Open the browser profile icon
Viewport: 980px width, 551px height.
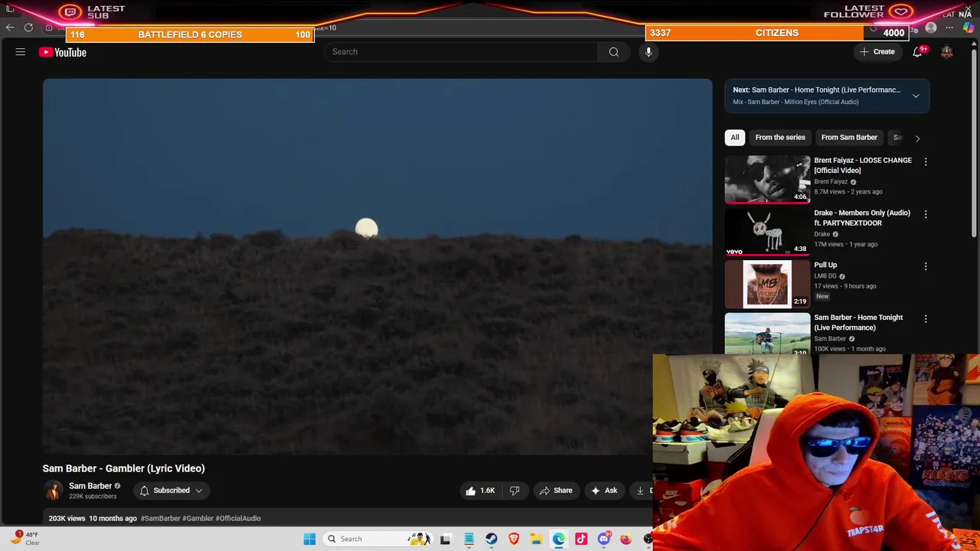pos(931,28)
